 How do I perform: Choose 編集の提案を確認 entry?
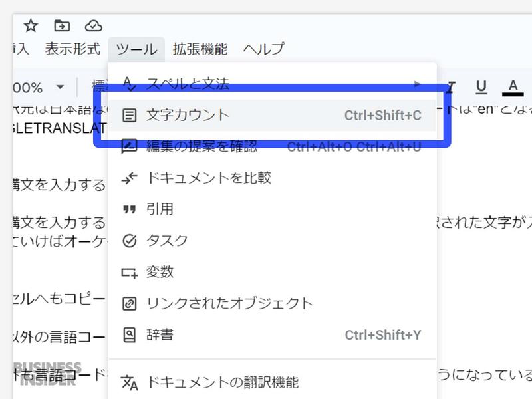pyautogui.click(x=273, y=146)
